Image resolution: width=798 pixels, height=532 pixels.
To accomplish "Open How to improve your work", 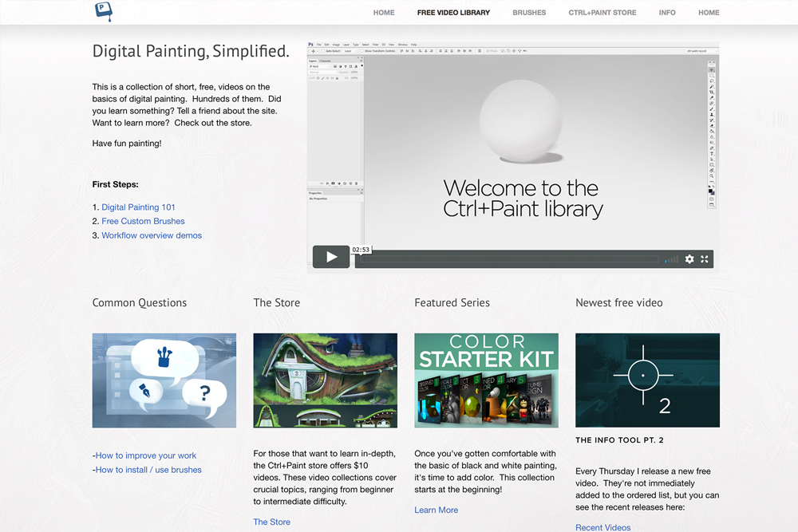I will coord(145,455).
